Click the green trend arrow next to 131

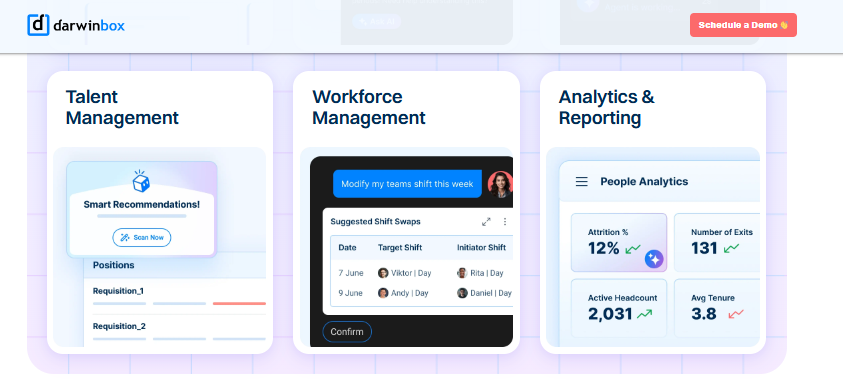pos(731,248)
